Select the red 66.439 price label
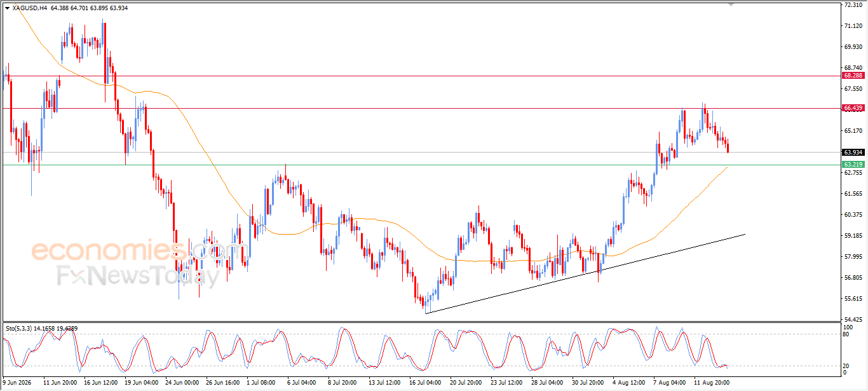 pos(852,108)
